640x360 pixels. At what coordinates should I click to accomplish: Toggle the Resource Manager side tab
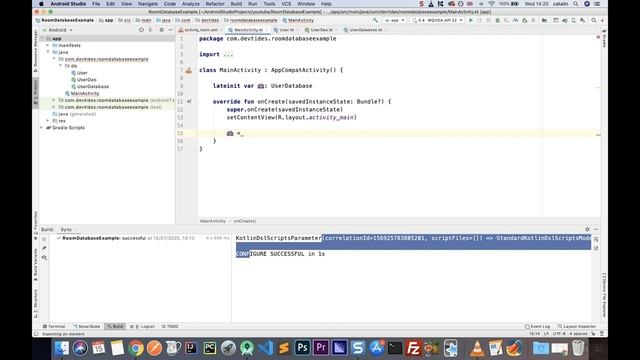coord(36,50)
